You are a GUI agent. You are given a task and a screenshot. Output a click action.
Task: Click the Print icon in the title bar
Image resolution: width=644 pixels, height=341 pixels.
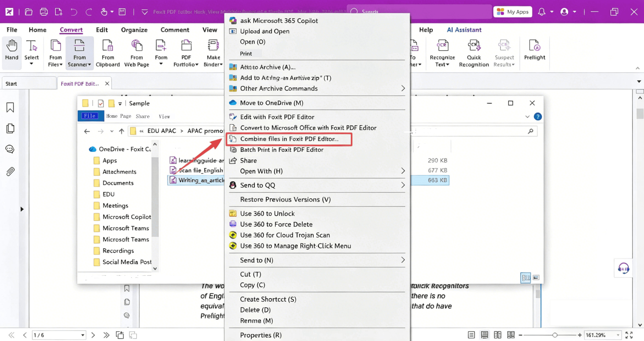[x=44, y=12]
